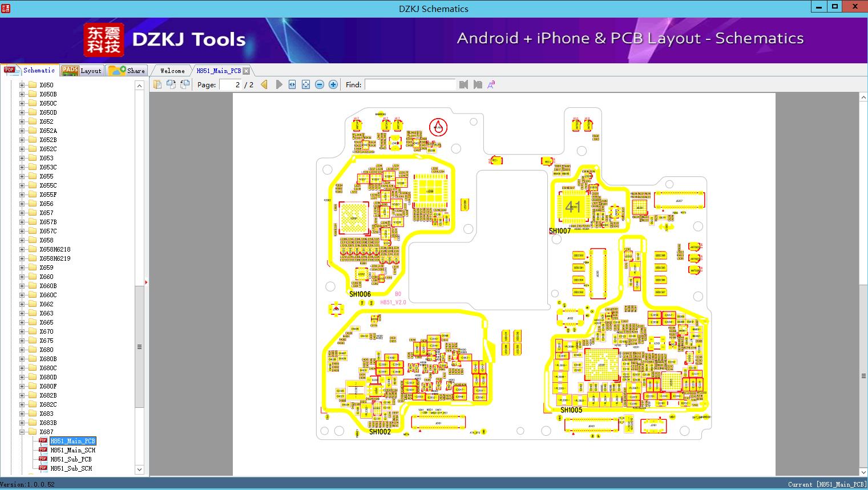Screen dimensions: 868x490
Task: Click the tree scrollbar up arrow
Action: click(x=139, y=86)
